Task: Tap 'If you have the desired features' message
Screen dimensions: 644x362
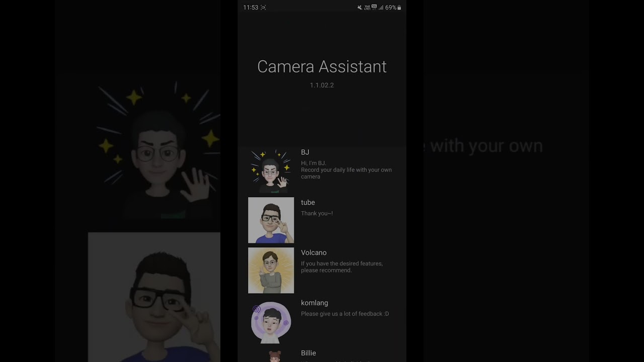Action: tap(342, 267)
